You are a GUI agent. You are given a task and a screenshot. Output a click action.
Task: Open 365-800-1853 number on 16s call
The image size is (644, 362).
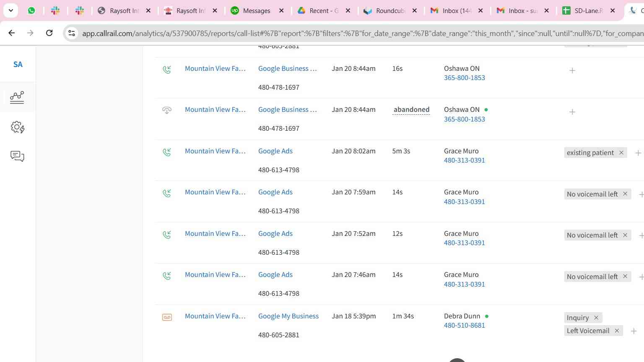(464, 78)
